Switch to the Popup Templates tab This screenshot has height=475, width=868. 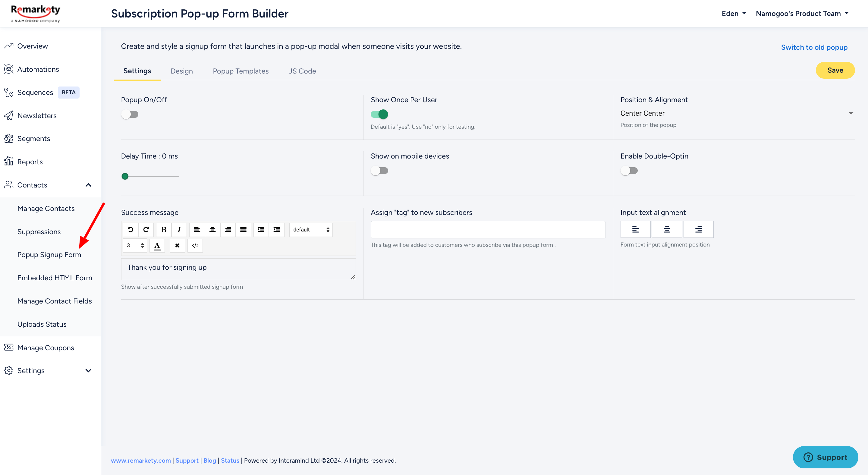[x=241, y=71]
